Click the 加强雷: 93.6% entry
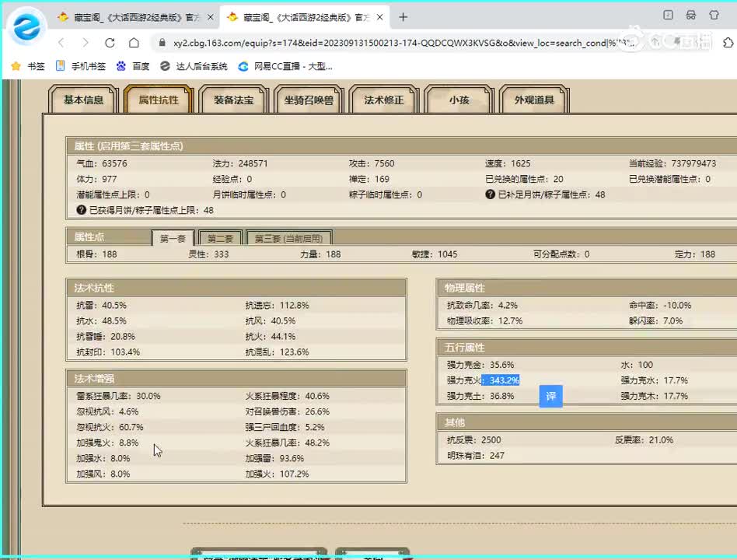Image resolution: width=737 pixels, height=560 pixels. 274,458
